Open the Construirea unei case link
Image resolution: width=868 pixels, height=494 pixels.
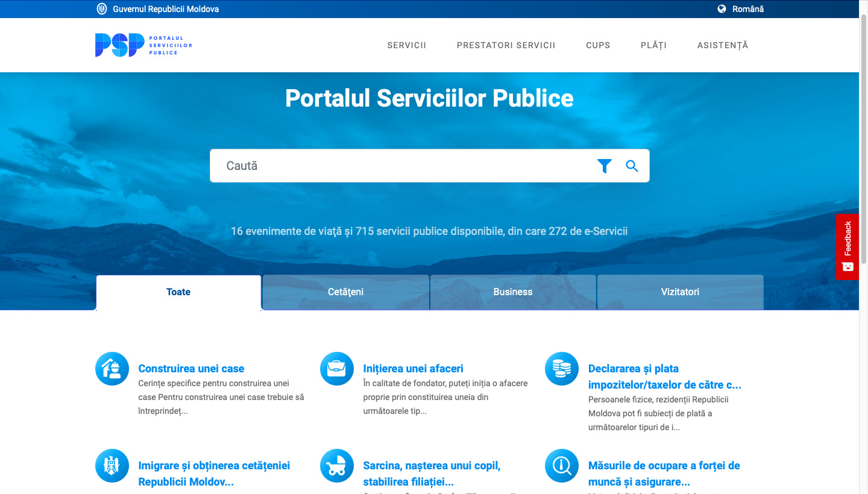pyautogui.click(x=191, y=369)
